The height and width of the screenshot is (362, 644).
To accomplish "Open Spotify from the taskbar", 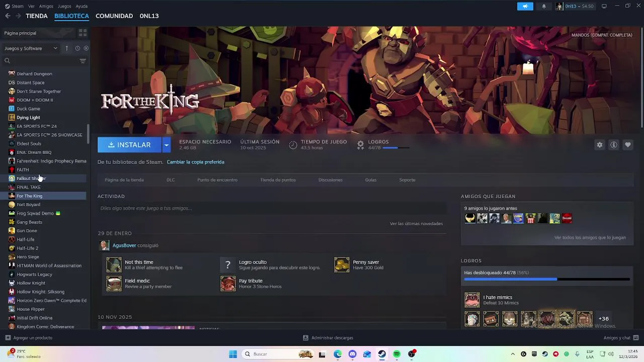I will [x=396, y=354].
